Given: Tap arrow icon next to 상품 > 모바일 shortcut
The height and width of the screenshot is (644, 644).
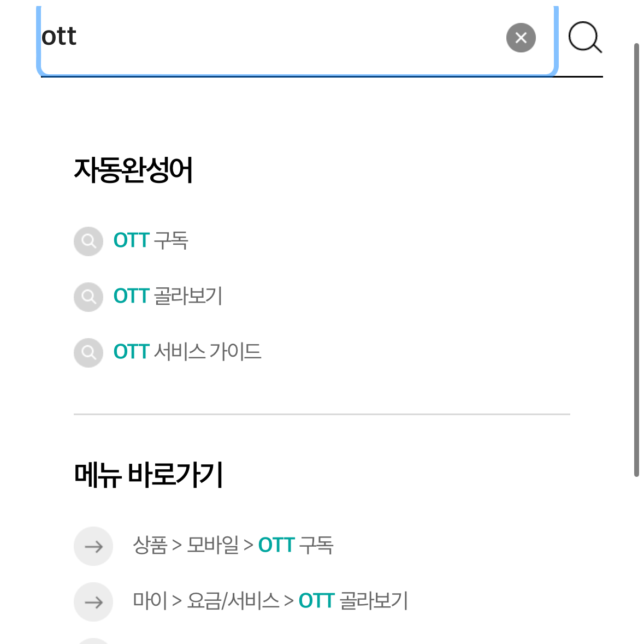Looking at the screenshot, I should (x=93, y=546).
